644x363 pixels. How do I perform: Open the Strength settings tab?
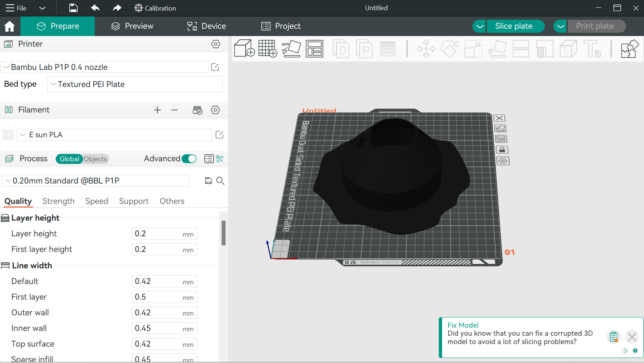[x=58, y=201]
